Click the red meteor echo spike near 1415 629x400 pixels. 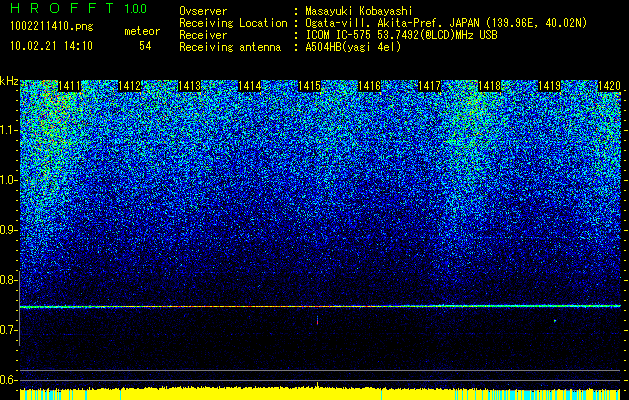317,320
